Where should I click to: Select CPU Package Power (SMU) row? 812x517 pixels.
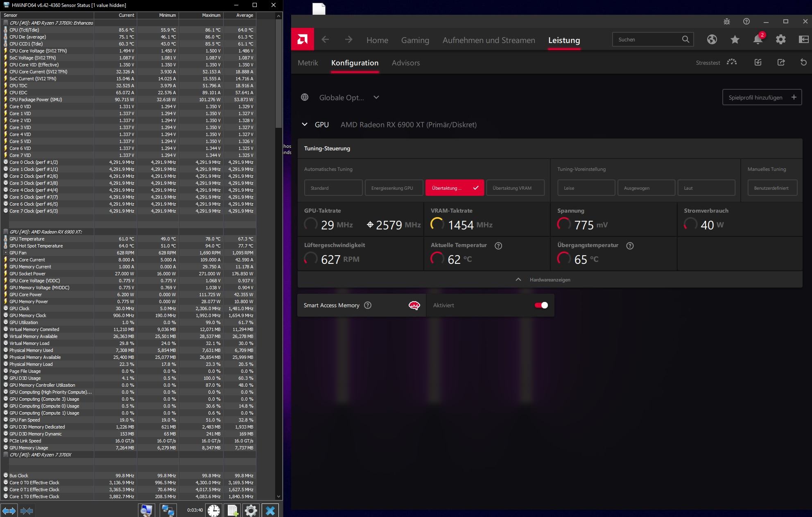click(129, 100)
